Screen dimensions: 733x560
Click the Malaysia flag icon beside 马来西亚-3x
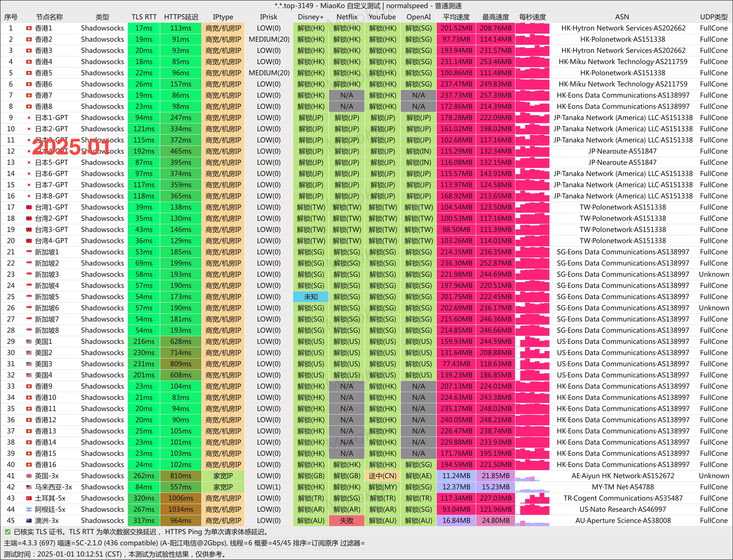tap(29, 487)
